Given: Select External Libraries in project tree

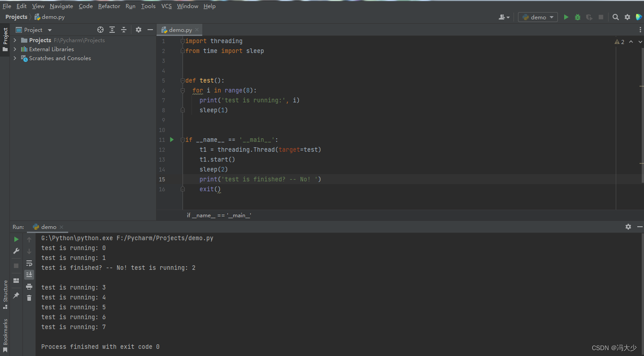Looking at the screenshot, I should click(x=52, y=49).
